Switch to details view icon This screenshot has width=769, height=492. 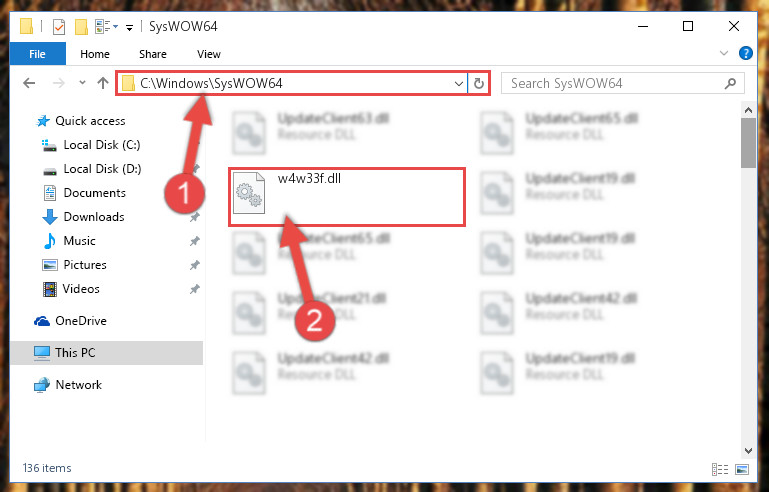[x=719, y=469]
